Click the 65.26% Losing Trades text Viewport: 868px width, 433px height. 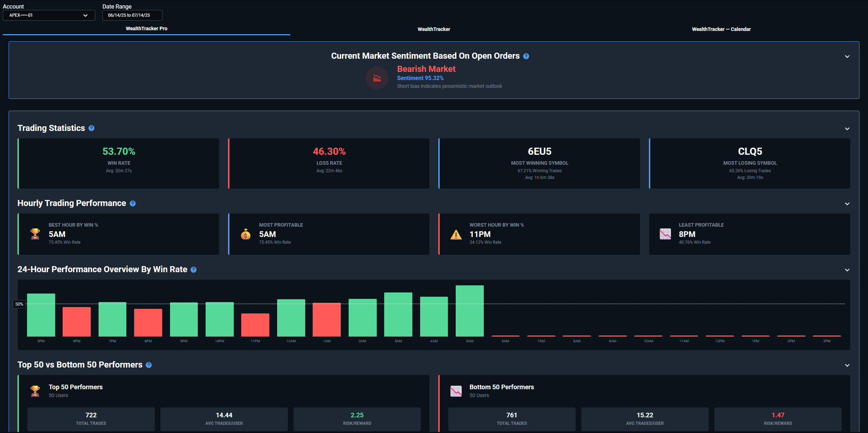(750, 171)
